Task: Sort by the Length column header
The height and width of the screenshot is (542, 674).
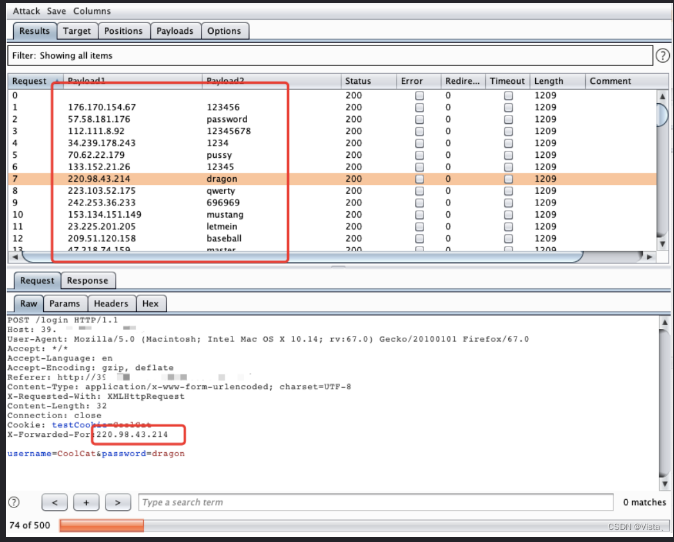Action: (x=557, y=81)
